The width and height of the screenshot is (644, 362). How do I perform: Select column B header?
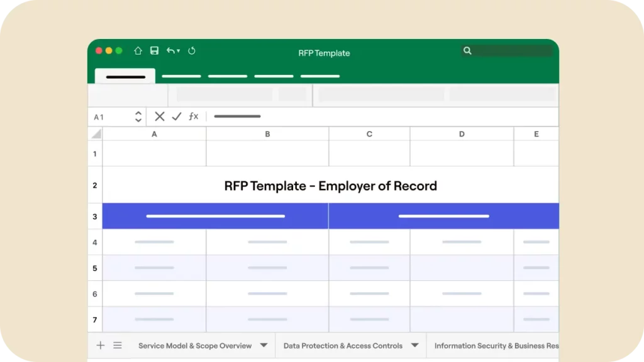[267, 134]
